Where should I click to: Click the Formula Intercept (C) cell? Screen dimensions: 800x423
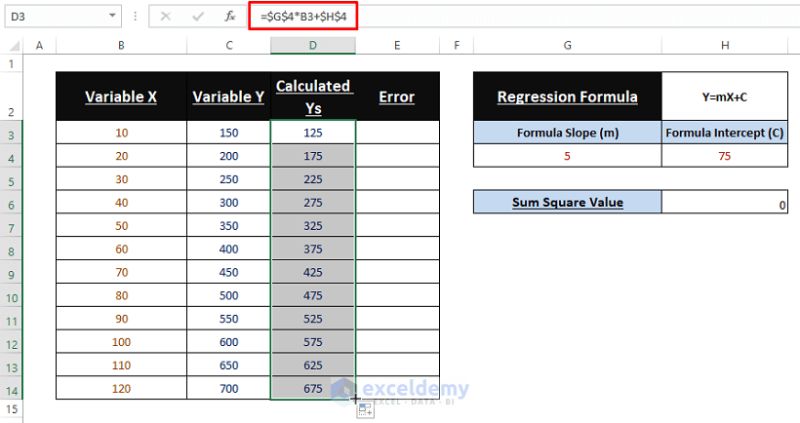(x=724, y=133)
